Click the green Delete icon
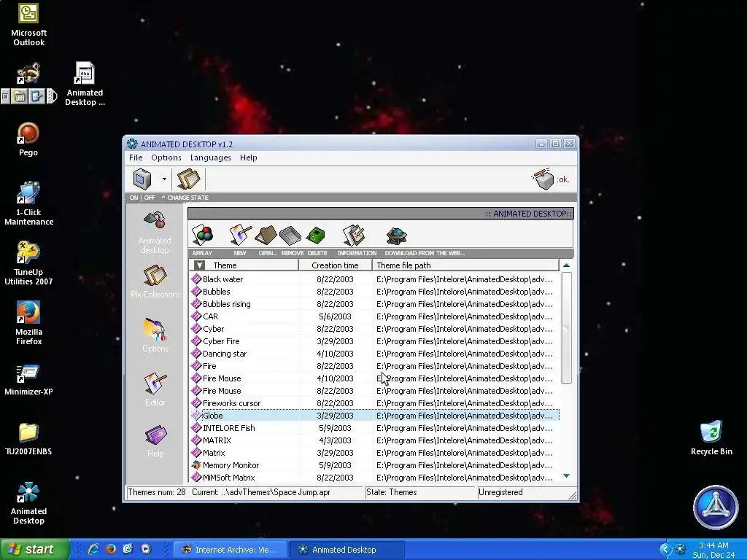747x560 pixels. point(316,236)
